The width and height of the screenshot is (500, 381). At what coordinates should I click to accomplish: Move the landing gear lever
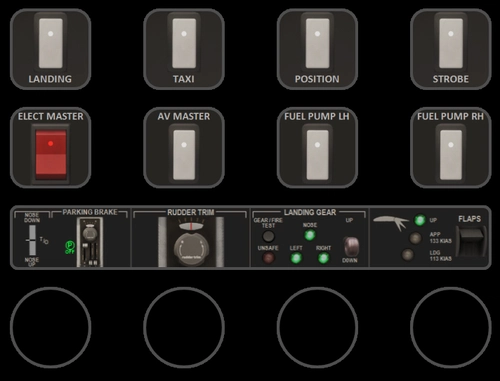[351, 247]
